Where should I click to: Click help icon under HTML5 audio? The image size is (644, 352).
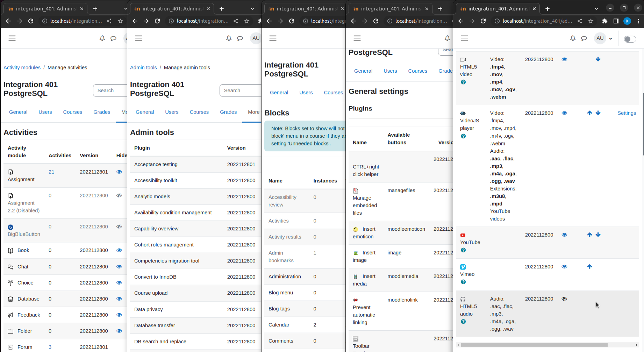click(463, 322)
